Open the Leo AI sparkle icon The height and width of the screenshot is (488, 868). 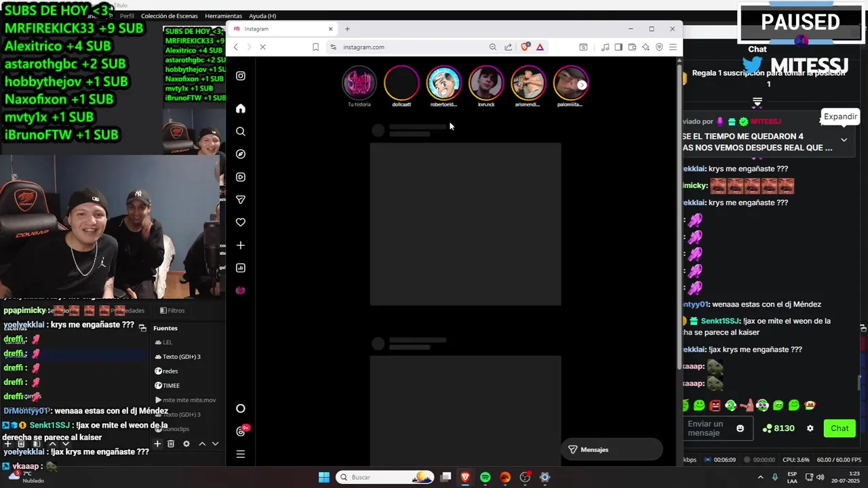pos(646,47)
